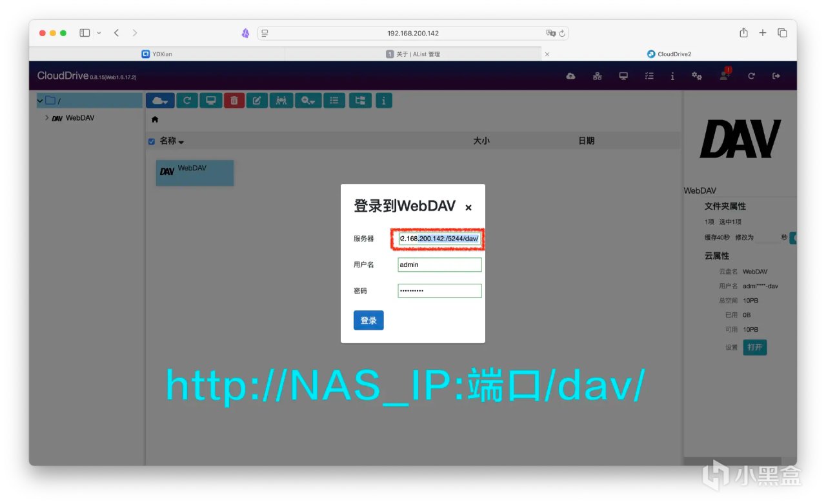Image resolution: width=826 pixels, height=504 pixels.
Task: Click the large DAV logo in properties panel
Action: pyautogui.click(x=740, y=139)
